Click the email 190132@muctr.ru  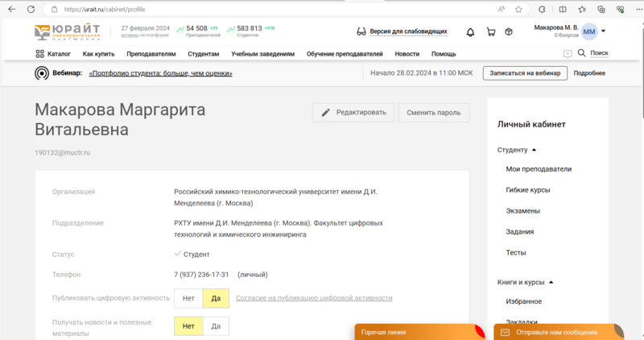(63, 152)
